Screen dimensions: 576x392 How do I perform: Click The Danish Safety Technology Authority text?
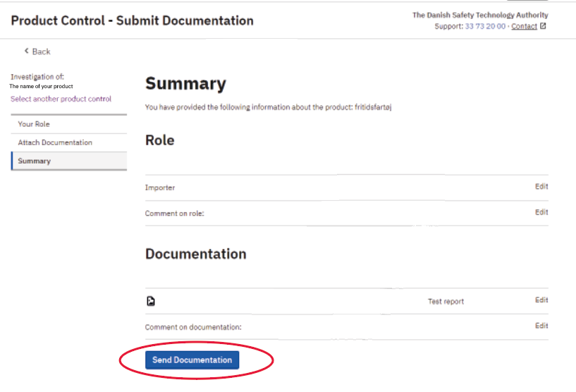pyautogui.click(x=480, y=15)
